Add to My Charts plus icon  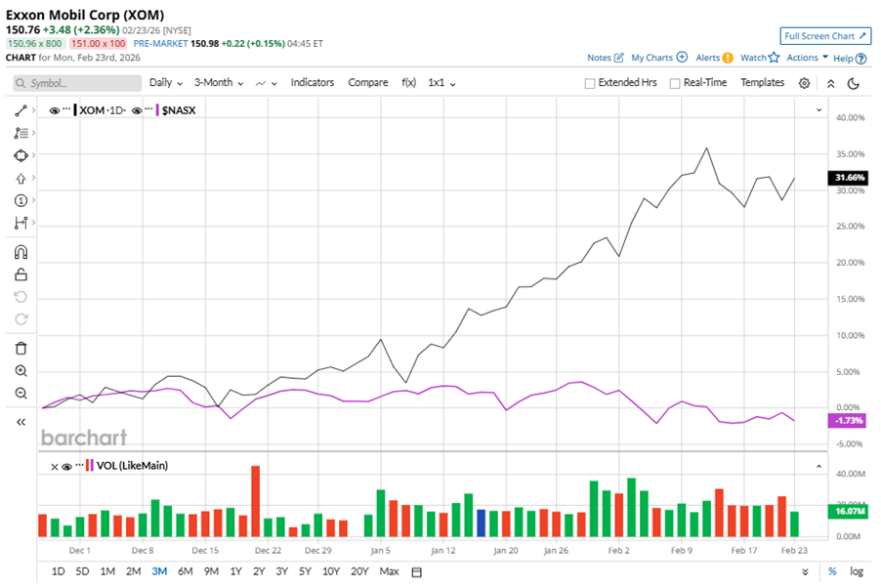pos(682,57)
